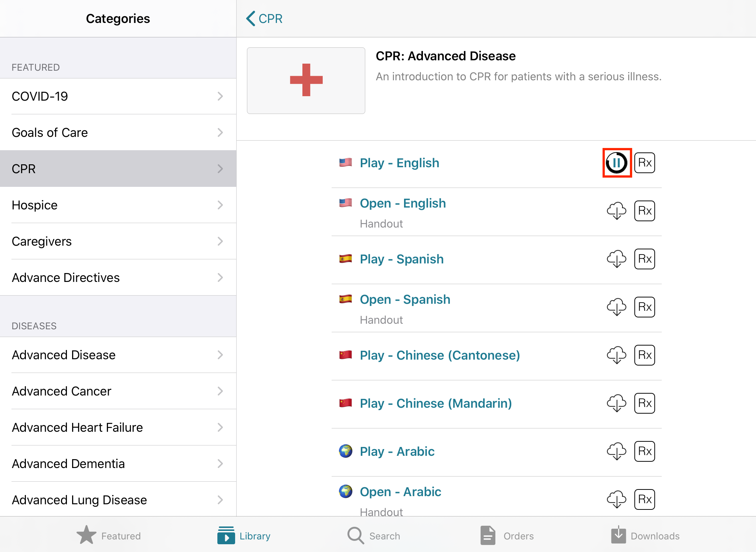The height and width of the screenshot is (552, 756).
Task: Click Rx button for Play - Chinese (Mandarin)
Action: [644, 403]
